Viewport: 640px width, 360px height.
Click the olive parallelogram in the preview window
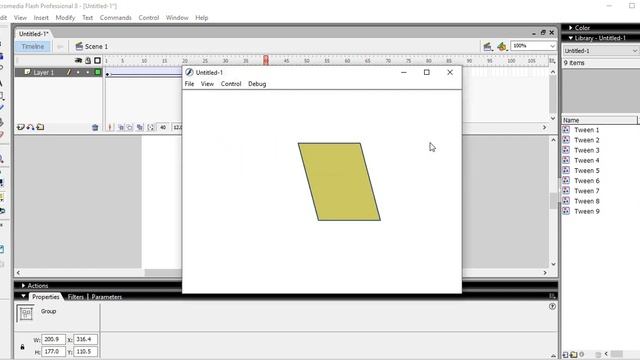tap(339, 182)
